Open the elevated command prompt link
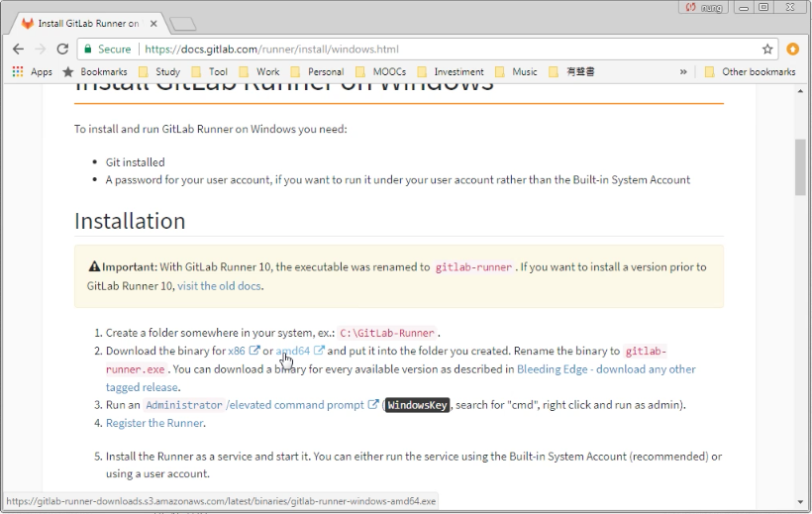Viewport: 812px width, 514px height. [x=296, y=405]
